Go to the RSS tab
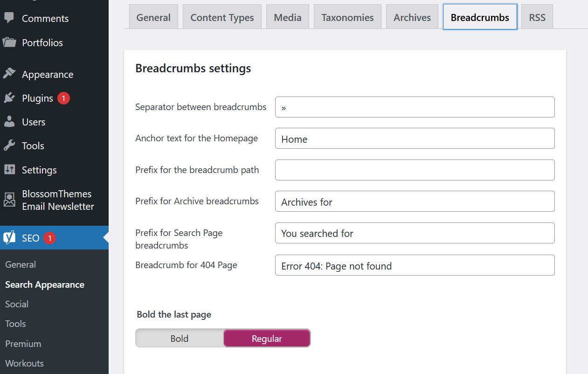 (537, 18)
